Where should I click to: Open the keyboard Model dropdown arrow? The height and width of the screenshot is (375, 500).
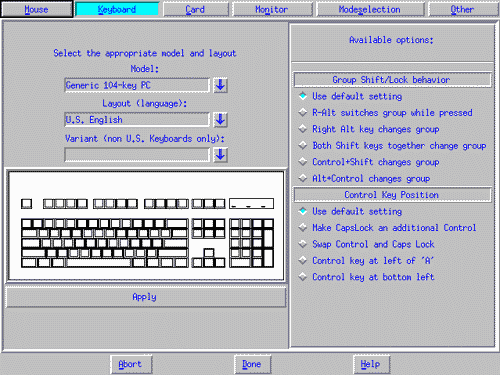220,85
